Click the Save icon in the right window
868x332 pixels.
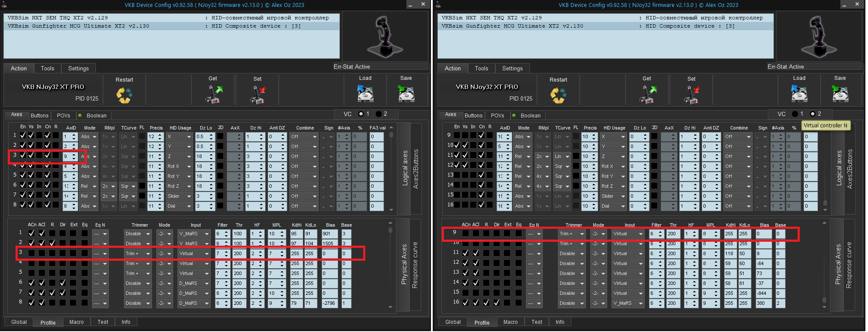tap(840, 93)
